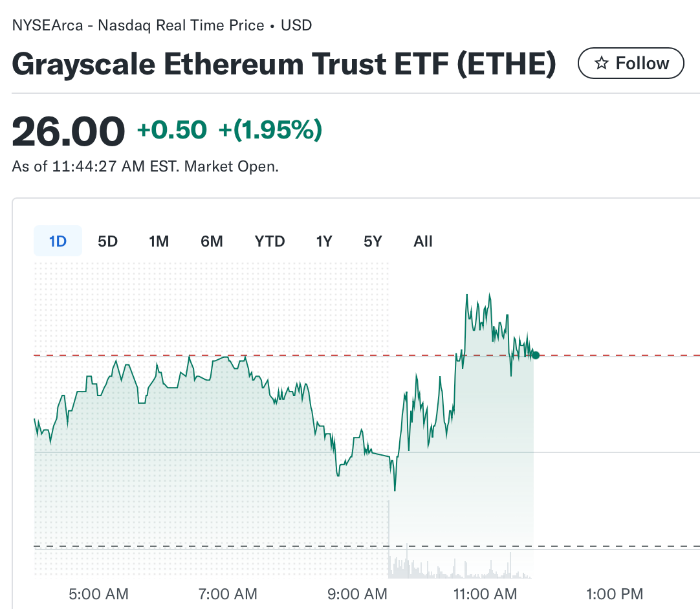The image size is (700, 609).
Task: Switch to the 5D chart view
Action: [107, 241]
